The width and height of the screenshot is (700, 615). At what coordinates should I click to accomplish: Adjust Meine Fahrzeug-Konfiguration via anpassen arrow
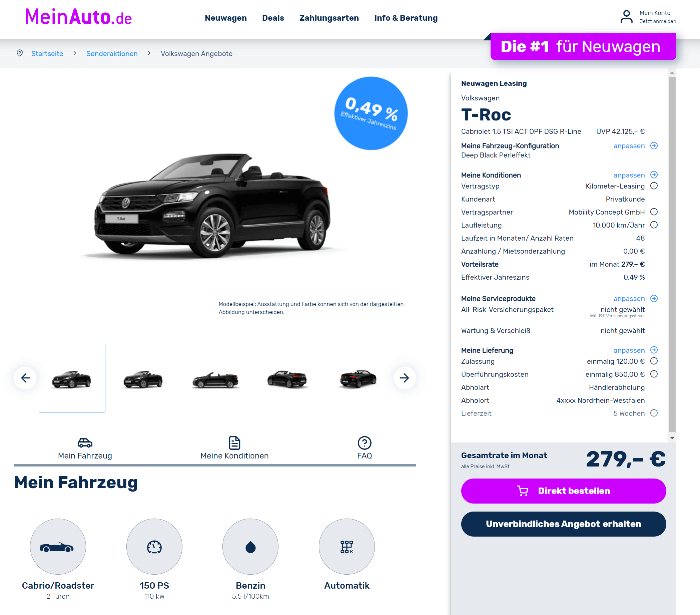click(x=654, y=146)
